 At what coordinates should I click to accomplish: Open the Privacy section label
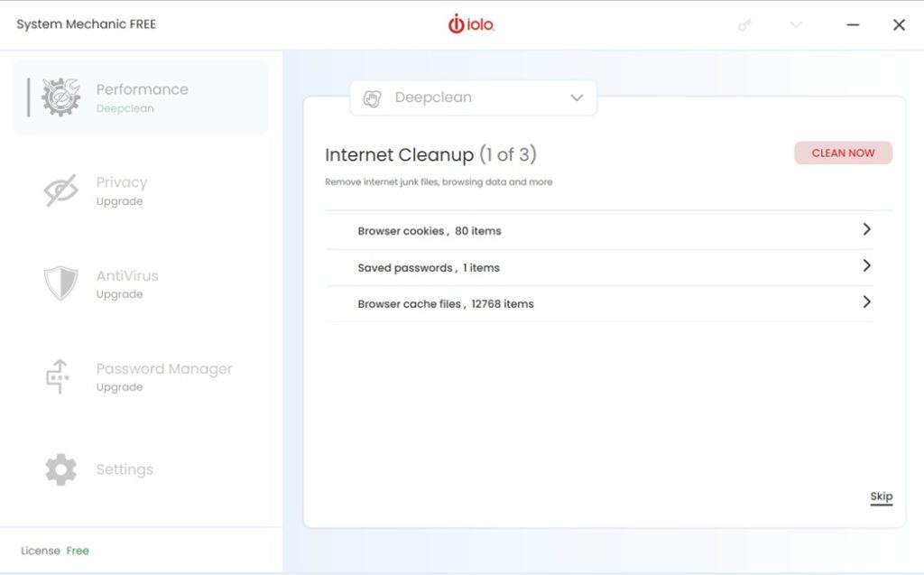tap(122, 182)
